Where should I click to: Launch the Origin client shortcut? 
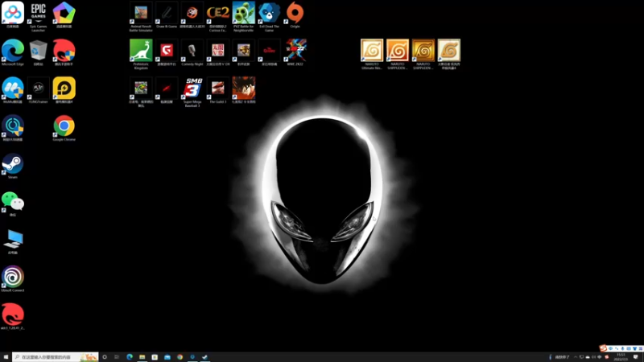click(x=295, y=14)
